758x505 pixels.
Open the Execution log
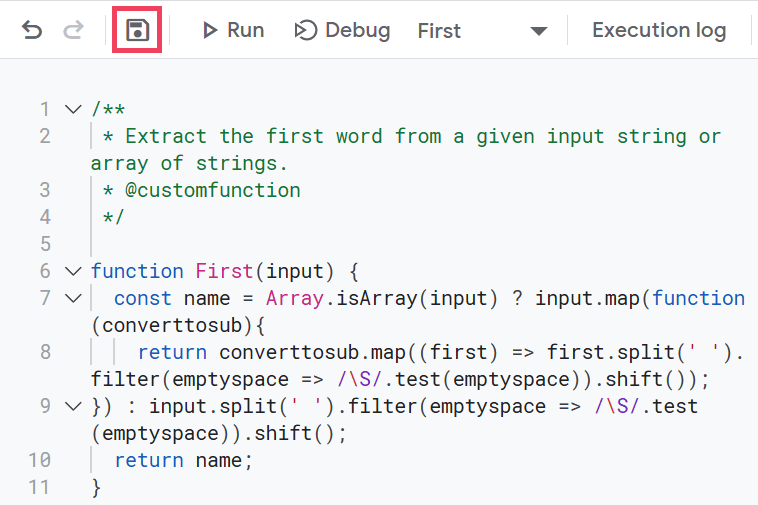coord(659,30)
